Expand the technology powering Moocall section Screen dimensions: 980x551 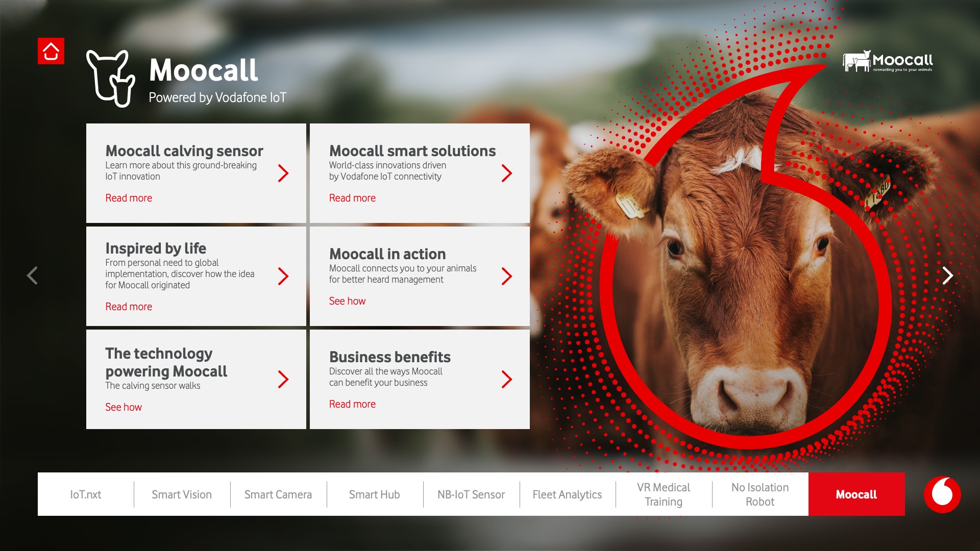(x=285, y=378)
